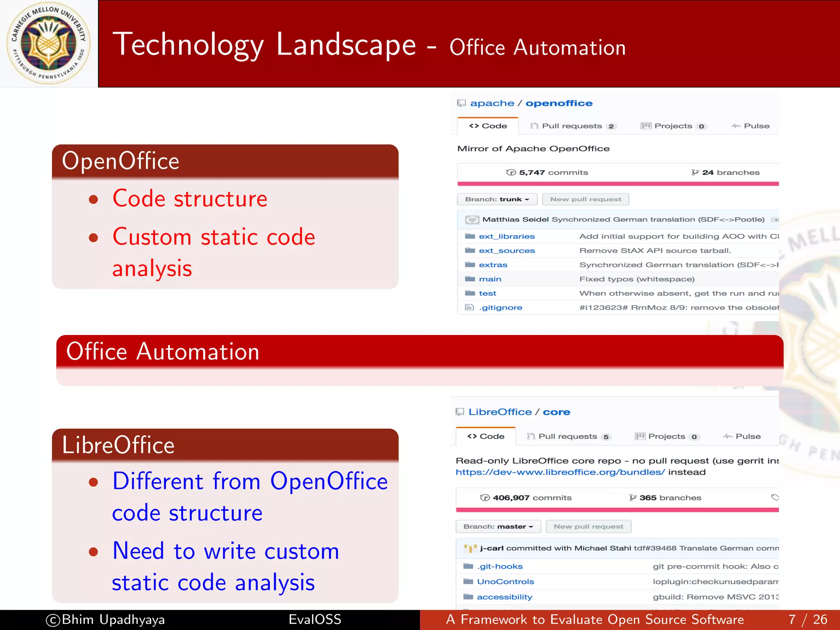The image size is (840, 630).
Task: Open the .git-hooks folder
Action: [500, 566]
